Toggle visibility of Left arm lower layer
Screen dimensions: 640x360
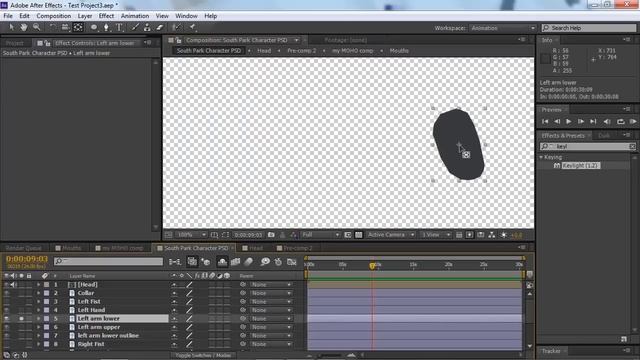[7, 318]
